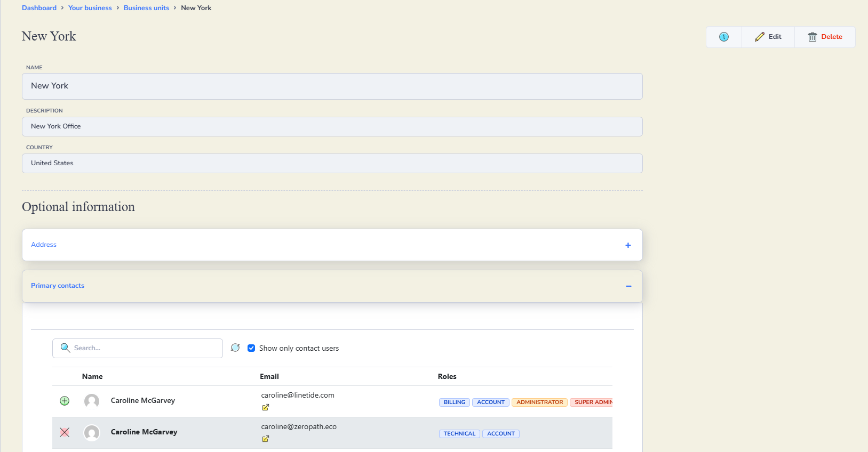This screenshot has height=452, width=868.
Task: Navigate to Business units breadcrumb
Action: pos(146,8)
